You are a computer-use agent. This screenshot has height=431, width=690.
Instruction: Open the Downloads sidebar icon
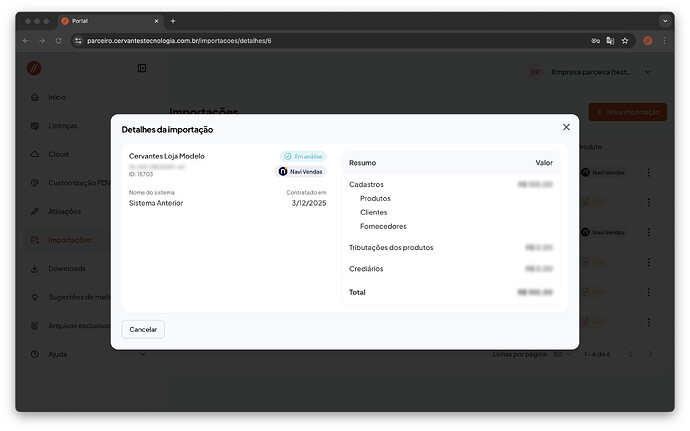36,269
